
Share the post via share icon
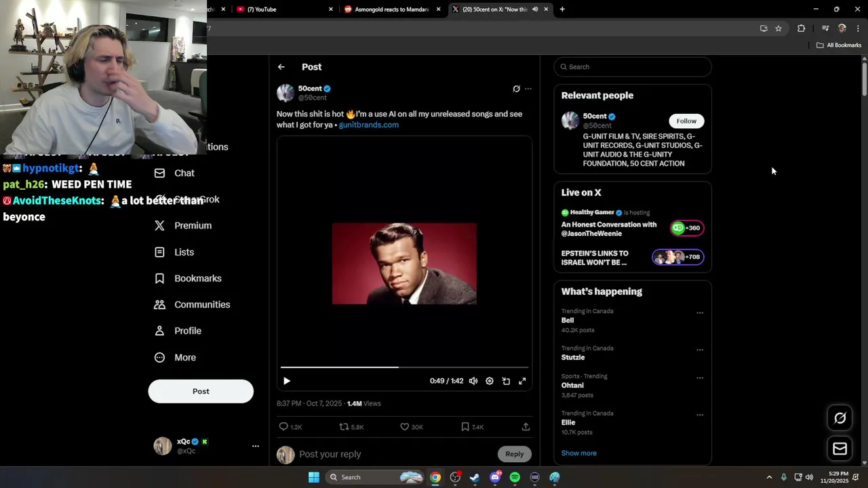[x=526, y=427]
